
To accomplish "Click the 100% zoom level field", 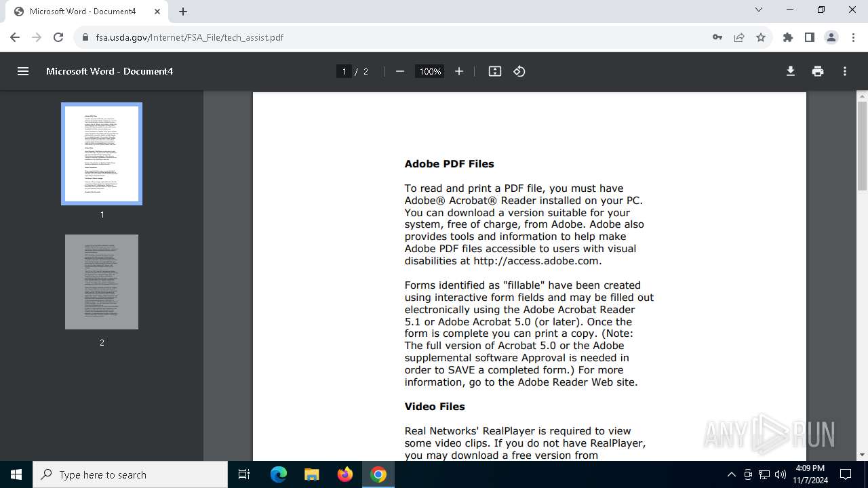I will pos(430,71).
